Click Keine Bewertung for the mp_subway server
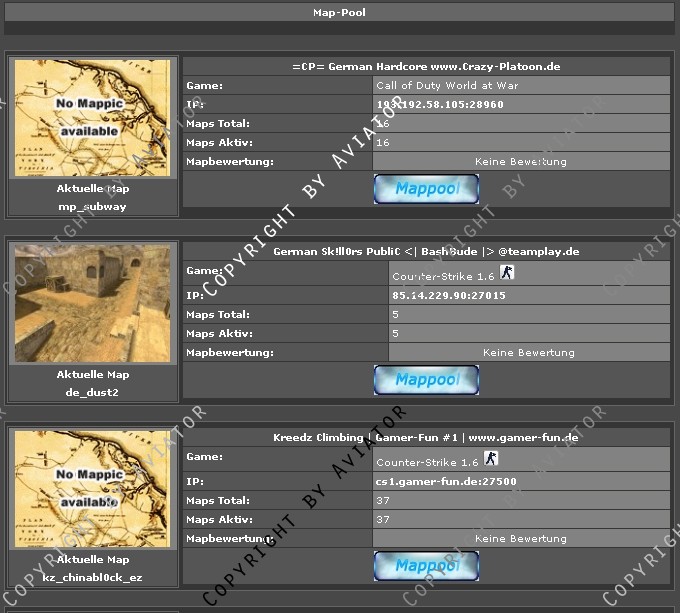This screenshot has width=680, height=613. pos(520,161)
